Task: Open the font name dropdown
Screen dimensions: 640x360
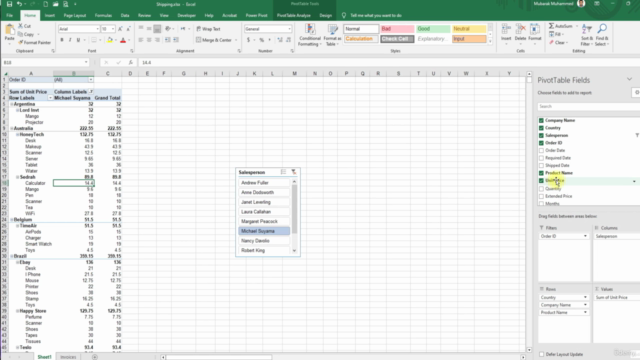Action: click(98, 29)
